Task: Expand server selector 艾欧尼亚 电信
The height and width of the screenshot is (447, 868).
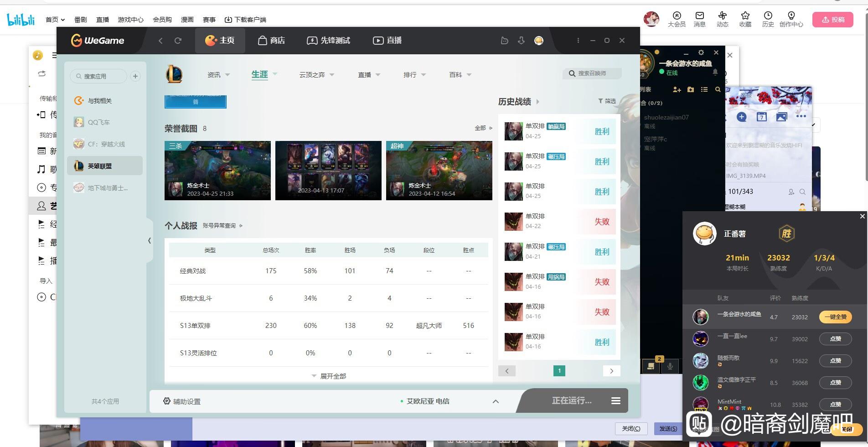Action: point(496,401)
